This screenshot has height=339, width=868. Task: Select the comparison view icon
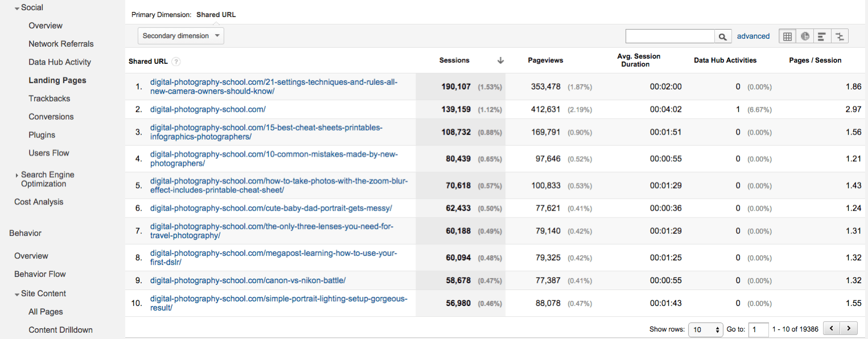[x=840, y=36]
